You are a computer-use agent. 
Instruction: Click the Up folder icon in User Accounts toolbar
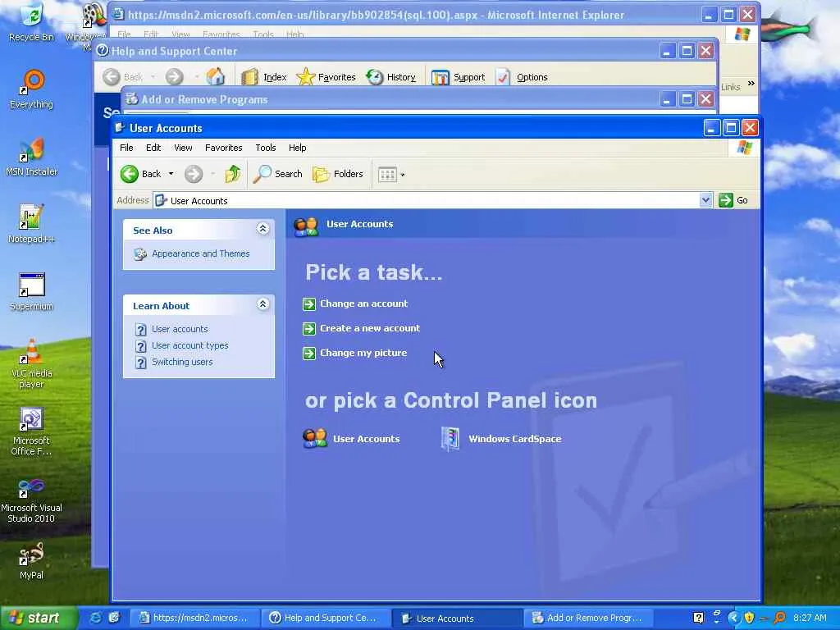[x=232, y=174]
